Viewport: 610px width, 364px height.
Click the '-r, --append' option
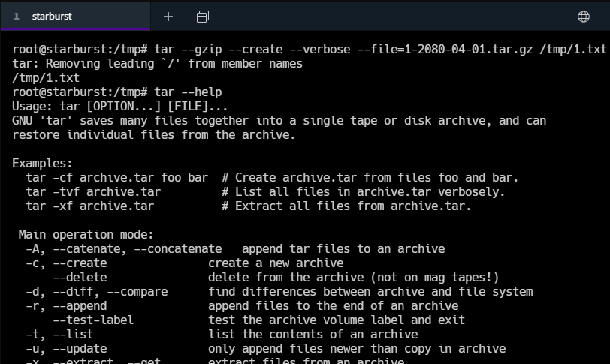tap(66, 306)
